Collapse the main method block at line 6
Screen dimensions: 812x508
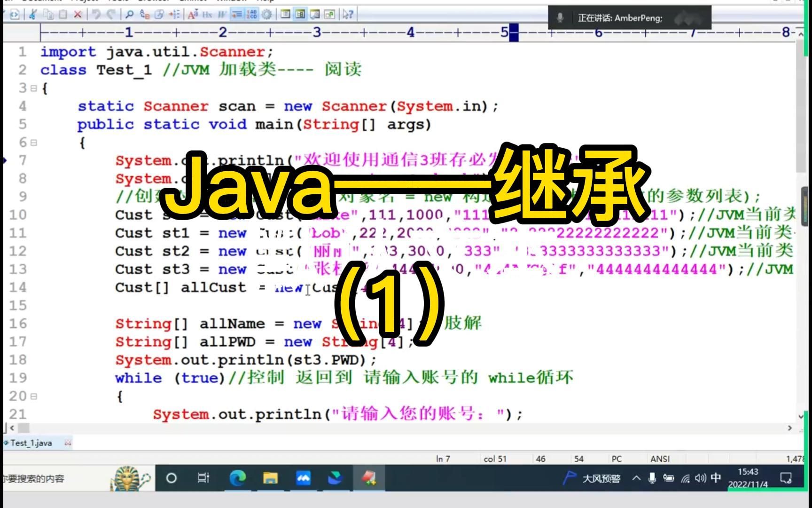33,143
